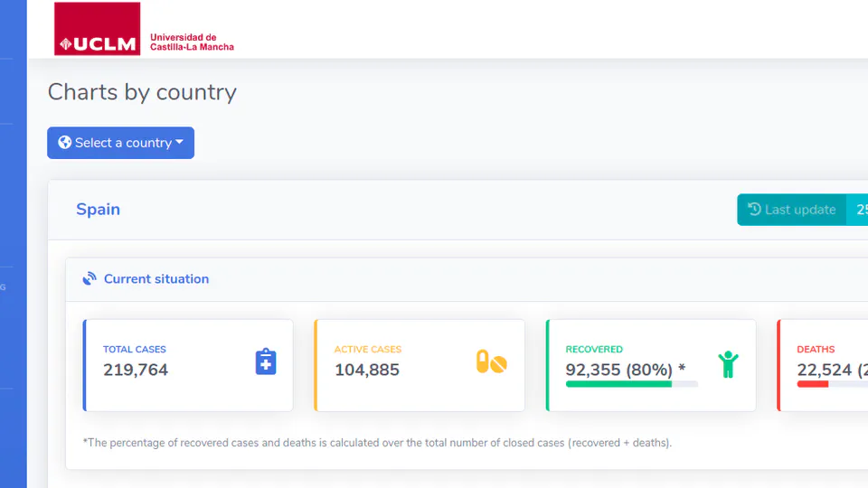The image size is (868, 488).
Task: Click the 219,764 total cases value
Action: point(136,370)
